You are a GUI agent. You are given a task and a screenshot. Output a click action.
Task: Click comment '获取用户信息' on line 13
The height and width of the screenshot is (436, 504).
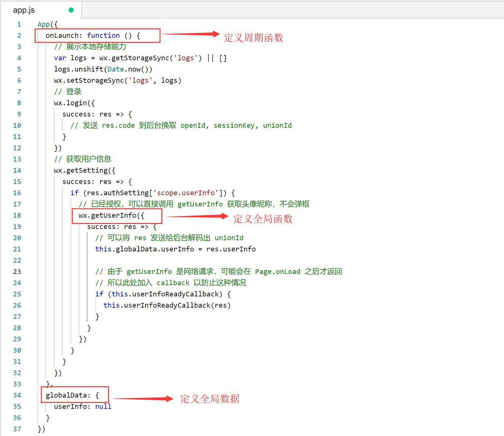[82, 159]
